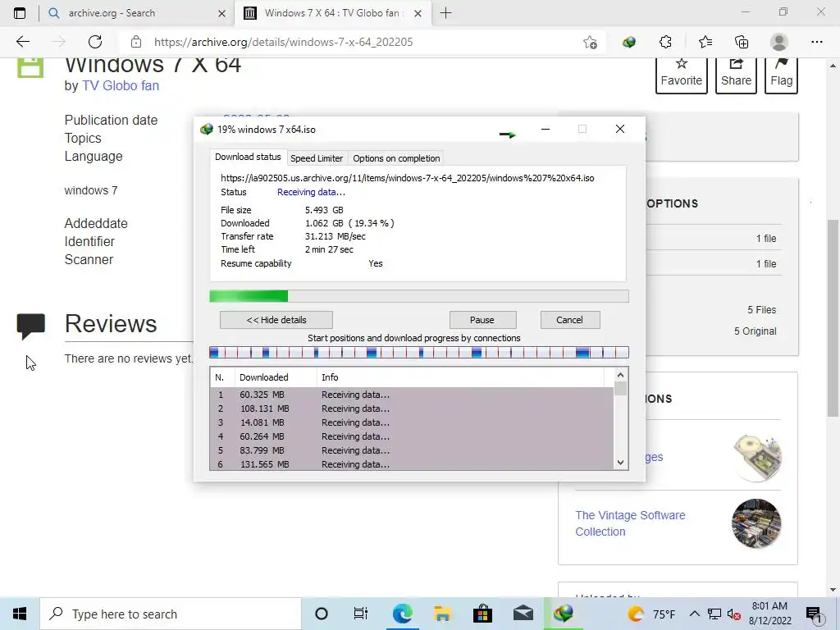Close the Windows 7 X 64 tab

pos(418,13)
